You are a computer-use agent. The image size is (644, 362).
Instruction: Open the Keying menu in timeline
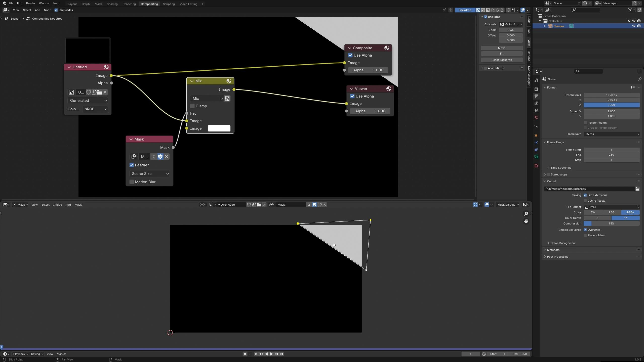point(37,354)
